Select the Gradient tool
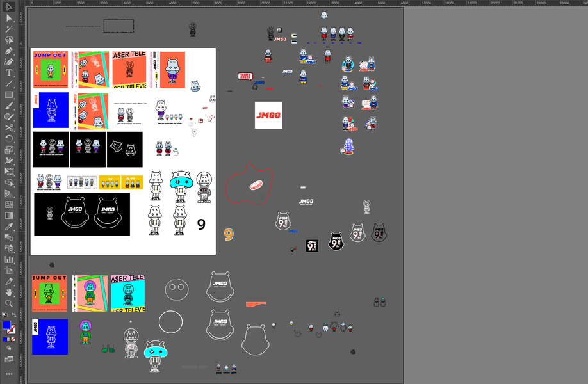588x384 pixels. click(x=8, y=216)
